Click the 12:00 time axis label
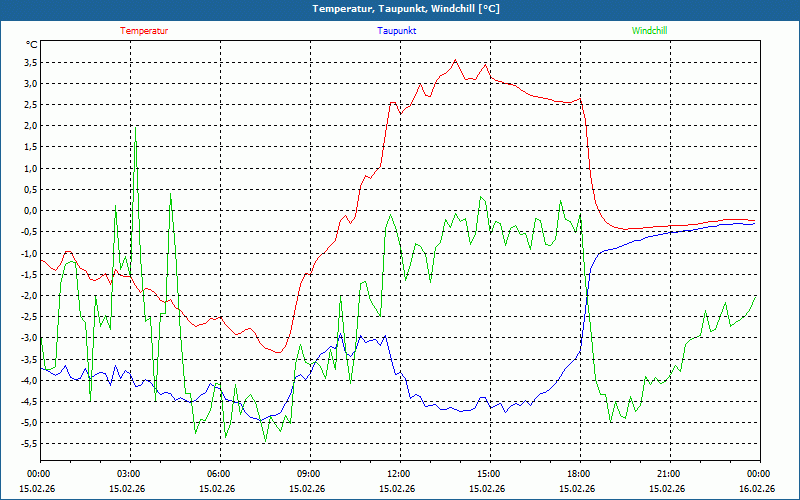The image size is (800, 500). coord(399,474)
